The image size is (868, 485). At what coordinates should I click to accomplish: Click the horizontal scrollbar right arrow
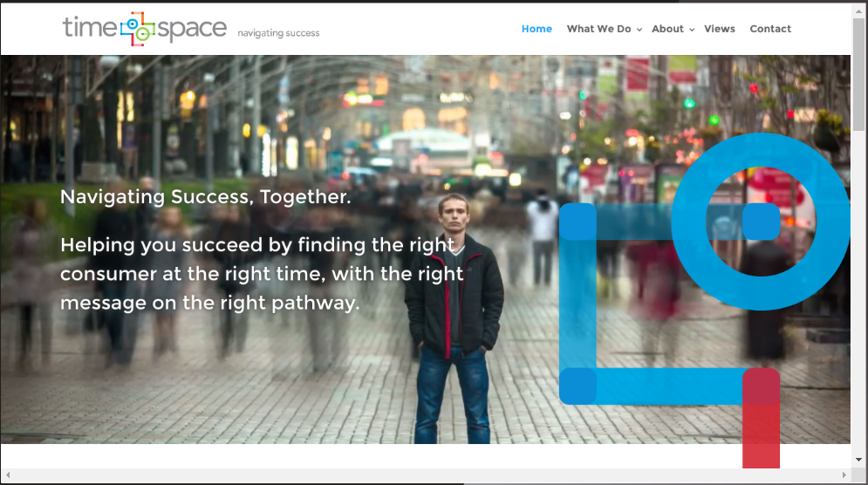point(844,475)
